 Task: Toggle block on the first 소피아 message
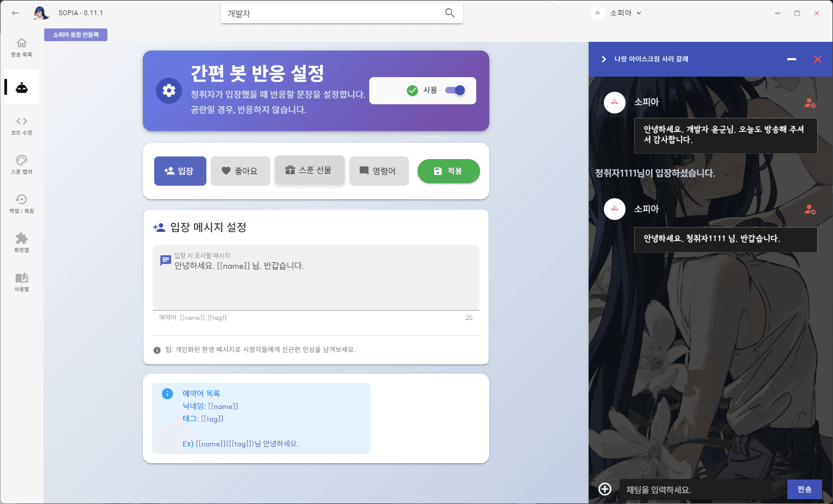[x=810, y=103]
